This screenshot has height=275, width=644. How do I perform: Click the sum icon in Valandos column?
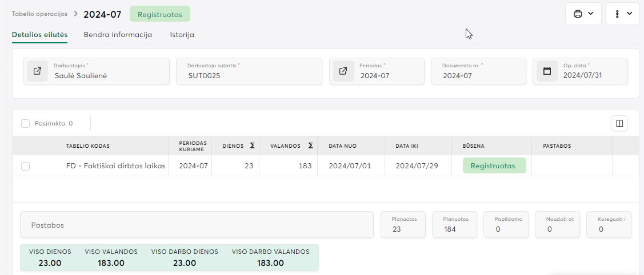[310, 146]
